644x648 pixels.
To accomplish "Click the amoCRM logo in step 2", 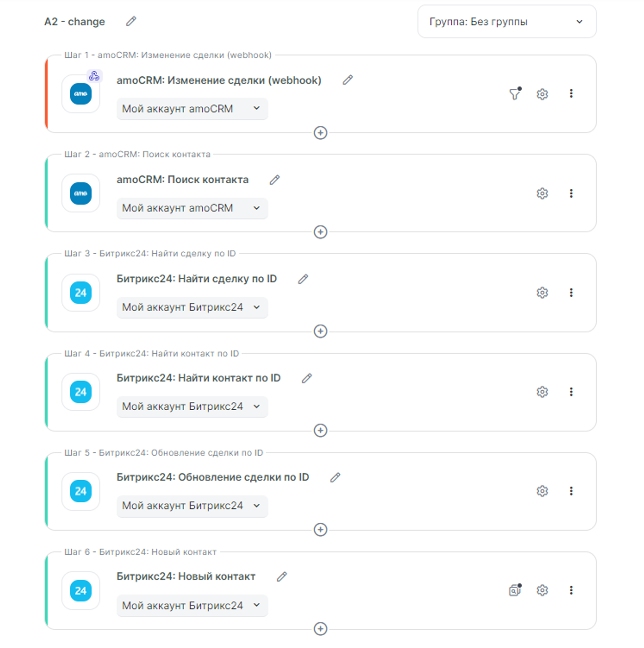I will [x=81, y=194].
